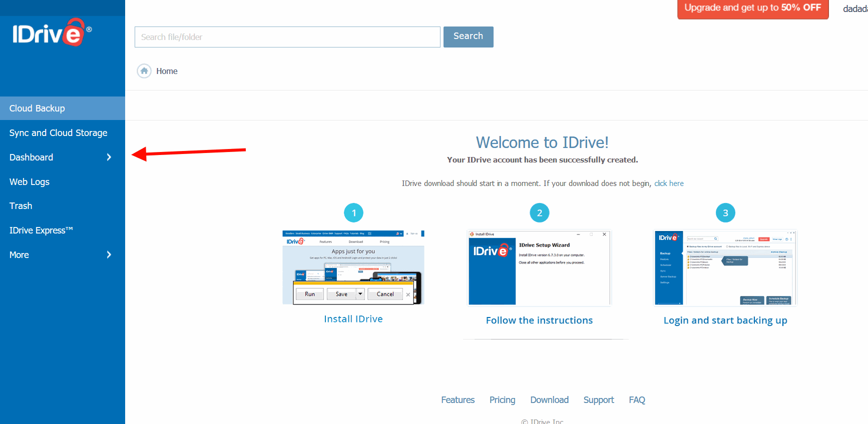Viewport: 868px width, 424px height.
Task: Click the Home breadcrumb text
Action: pos(167,71)
